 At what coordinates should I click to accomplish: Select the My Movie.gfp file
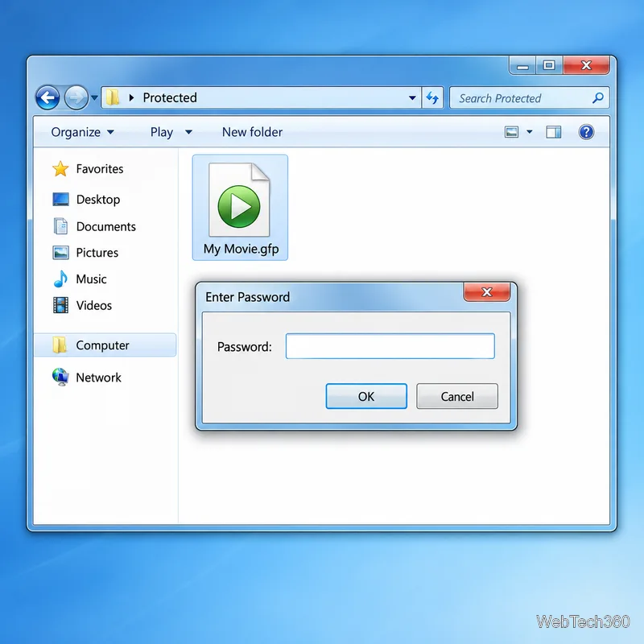pyautogui.click(x=240, y=208)
